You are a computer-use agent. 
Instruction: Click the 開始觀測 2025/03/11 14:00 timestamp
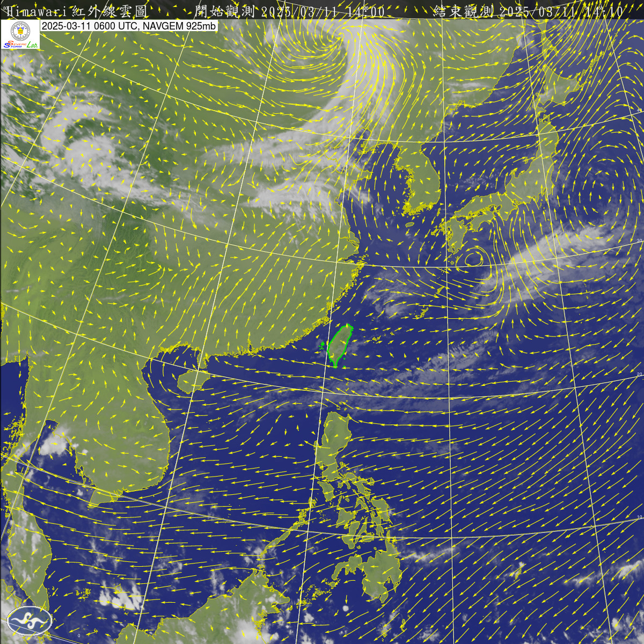tap(290, 11)
